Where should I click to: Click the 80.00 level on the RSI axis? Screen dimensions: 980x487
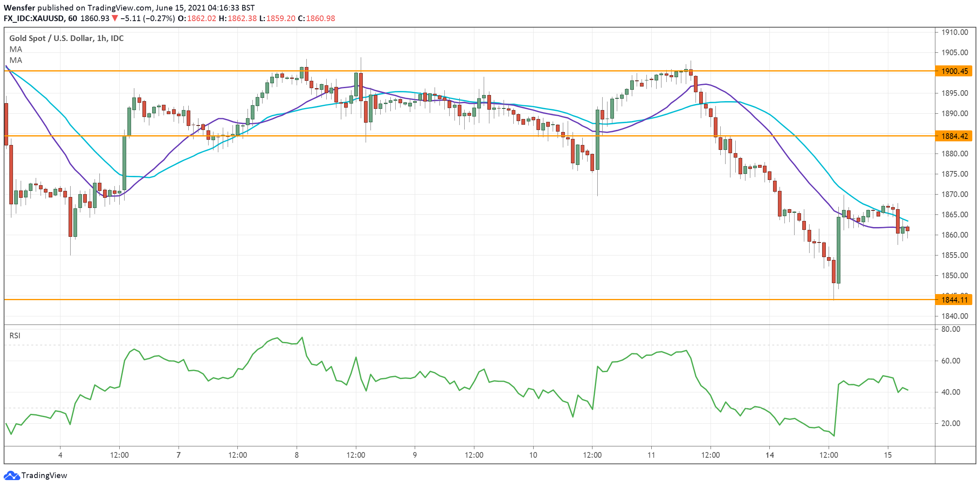(x=950, y=329)
